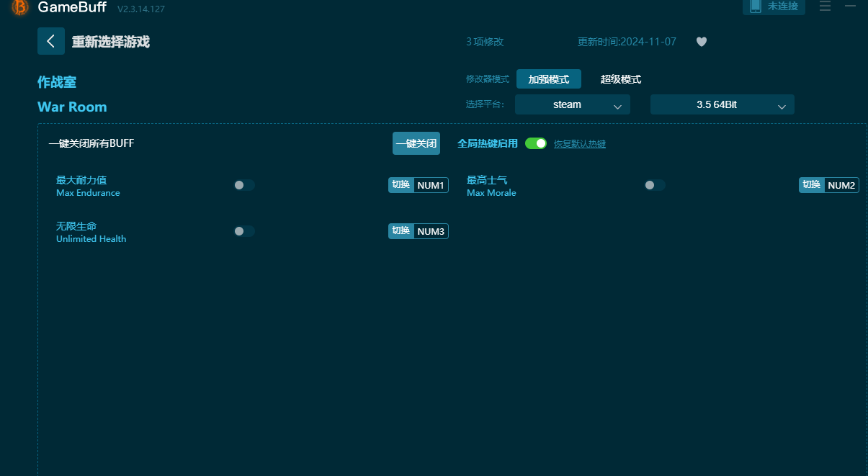Enable the 全局热键启用 switch
868x476 pixels.
pyautogui.click(x=536, y=143)
